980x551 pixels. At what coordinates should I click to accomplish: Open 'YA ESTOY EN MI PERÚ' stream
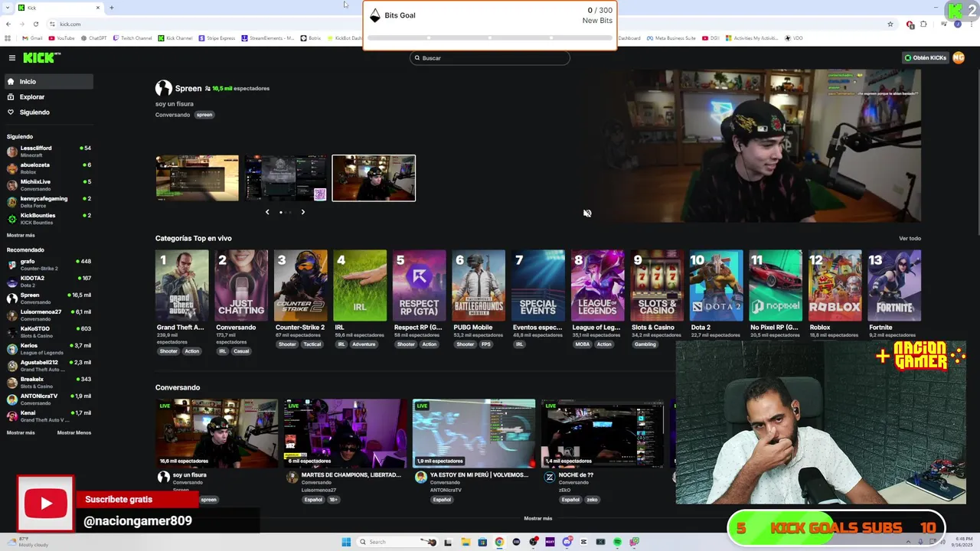[474, 433]
